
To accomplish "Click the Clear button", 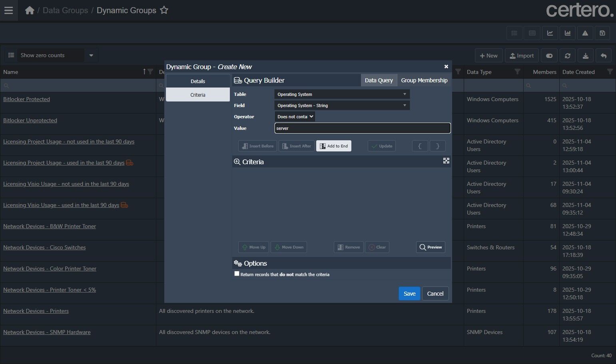I will [x=377, y=247].
